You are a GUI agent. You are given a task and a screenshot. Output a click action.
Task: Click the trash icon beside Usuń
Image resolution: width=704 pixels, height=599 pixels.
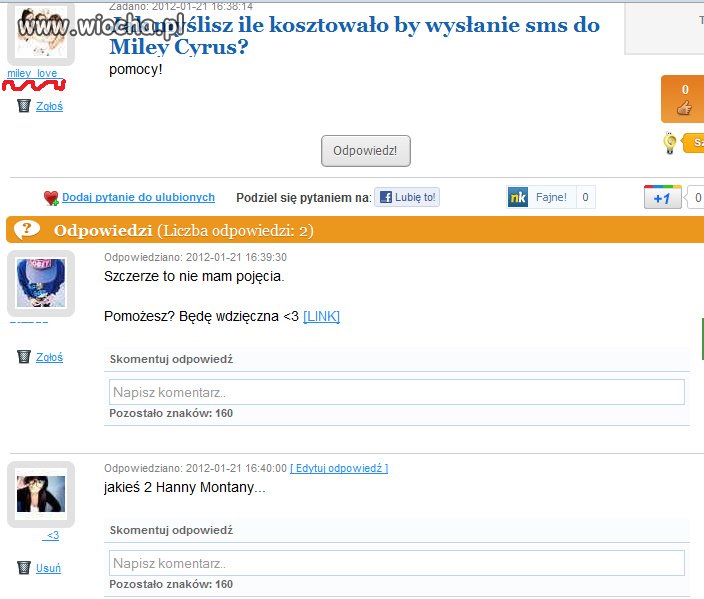(23, 568)
